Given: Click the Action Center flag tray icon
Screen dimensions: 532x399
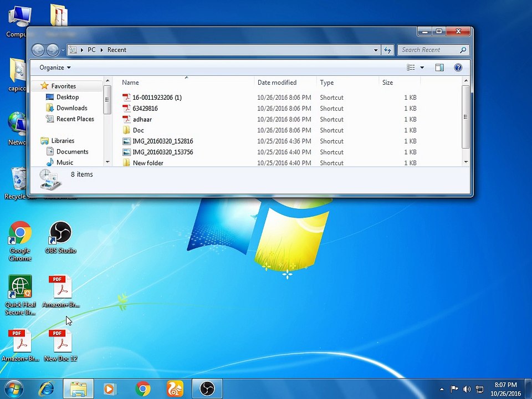Looking at the screenshot, I should tap(454, 389).
